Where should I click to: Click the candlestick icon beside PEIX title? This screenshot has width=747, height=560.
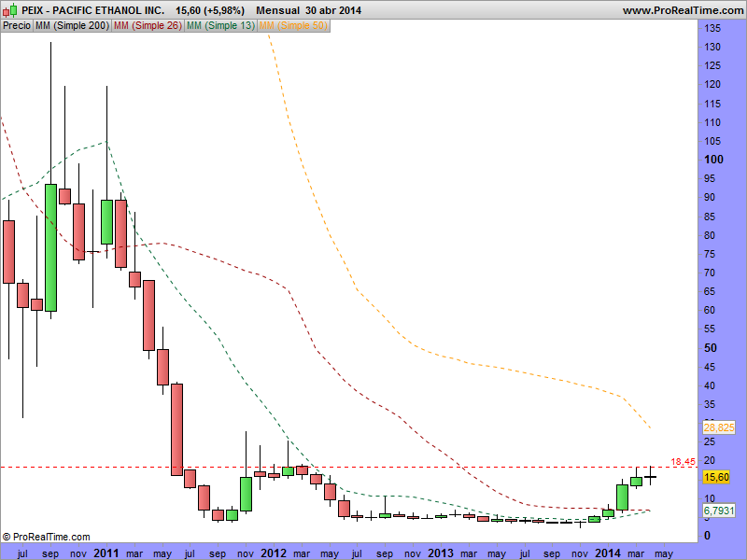click(x=10, y=10)
